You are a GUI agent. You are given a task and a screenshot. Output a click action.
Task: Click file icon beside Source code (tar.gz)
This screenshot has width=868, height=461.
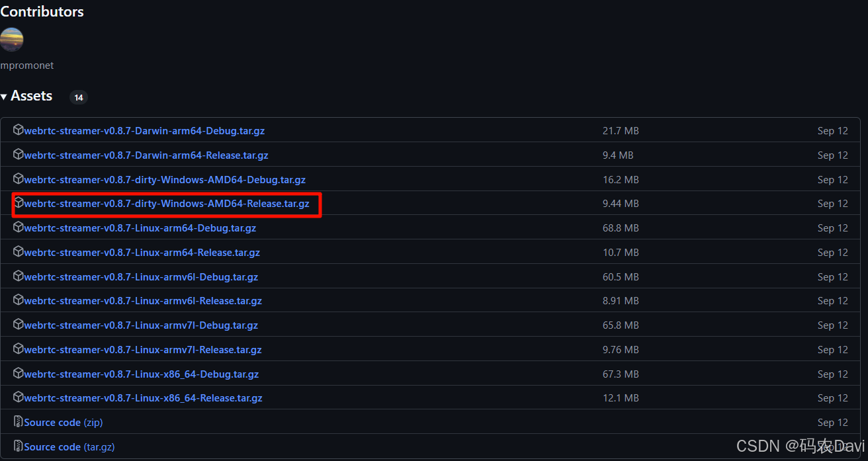[19, 446]
